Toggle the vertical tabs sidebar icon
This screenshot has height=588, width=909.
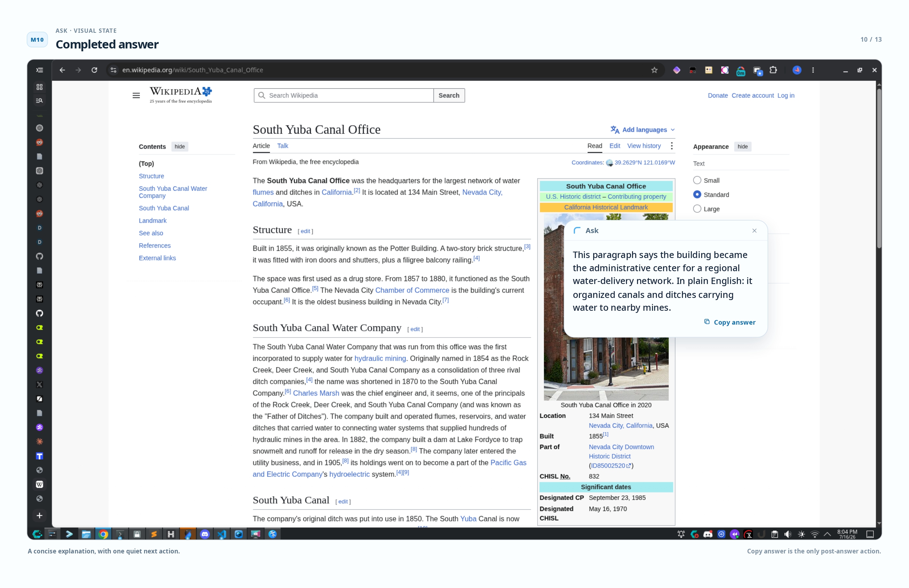click(x=39, y=70)
